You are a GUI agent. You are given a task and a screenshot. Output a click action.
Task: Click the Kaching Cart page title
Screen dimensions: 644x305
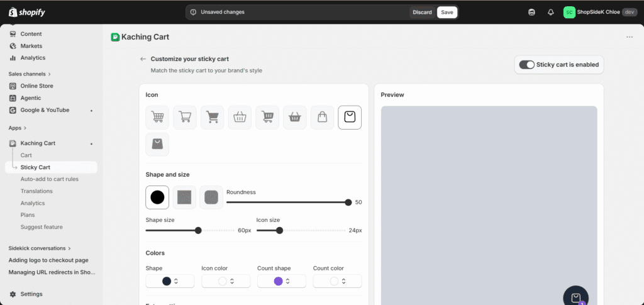(x=145, y=37)
